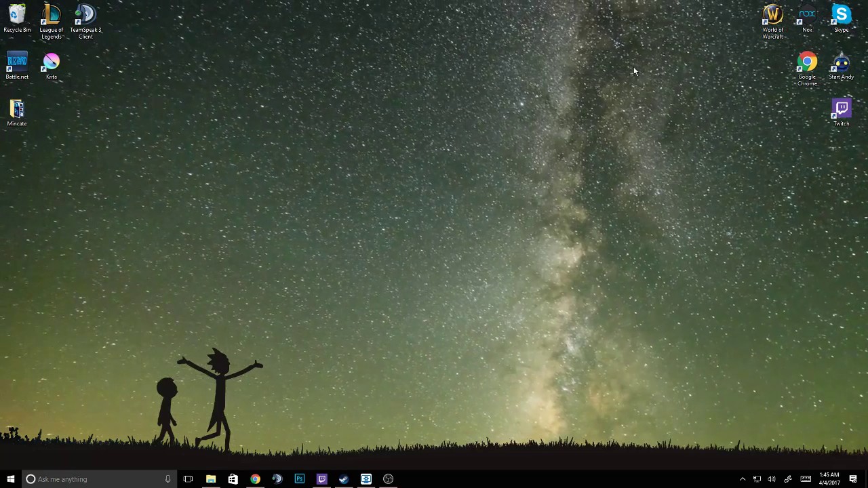Select the Start Andy desktop icon
The width and height of the screenshot is (868, 488).
click(x=841, y=66)
